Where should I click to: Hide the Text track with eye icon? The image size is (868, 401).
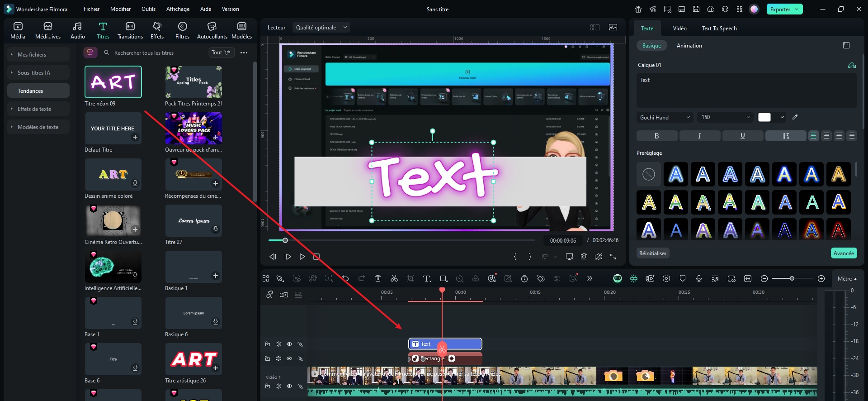[289, 344]
